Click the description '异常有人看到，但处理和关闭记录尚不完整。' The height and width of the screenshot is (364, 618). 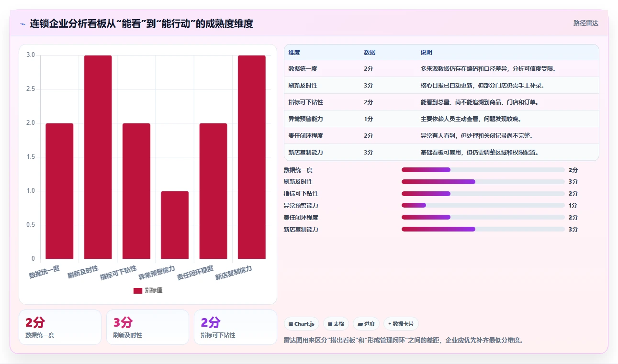pos(476,136)
